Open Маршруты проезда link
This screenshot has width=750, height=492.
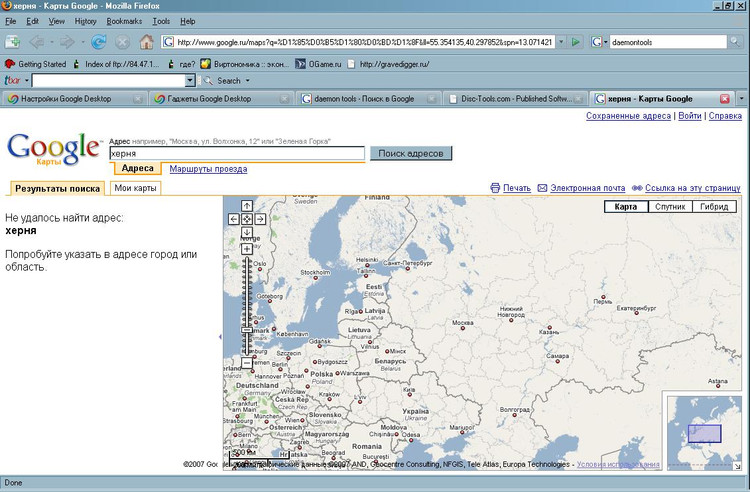coord(208,169)
